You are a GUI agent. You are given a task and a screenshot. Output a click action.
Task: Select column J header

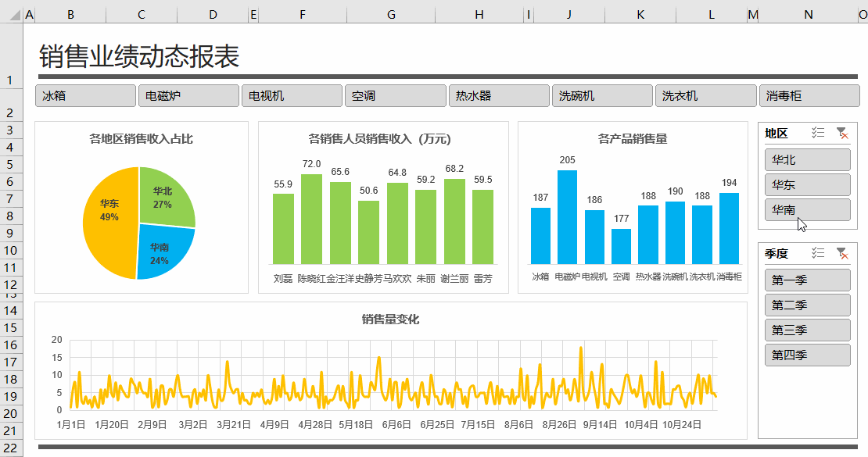pyautogui.click(x=569, y=15)
